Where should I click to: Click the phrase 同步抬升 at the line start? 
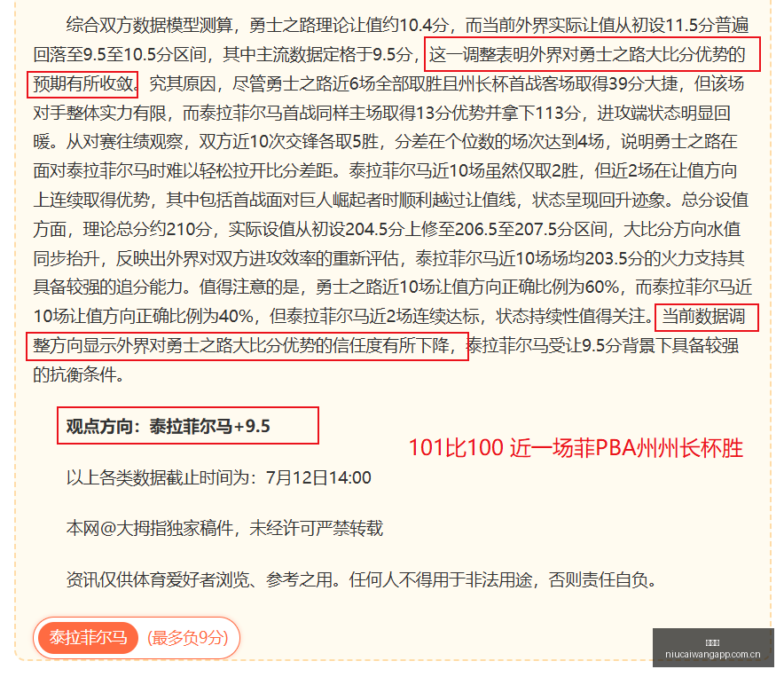pos(66,258)
